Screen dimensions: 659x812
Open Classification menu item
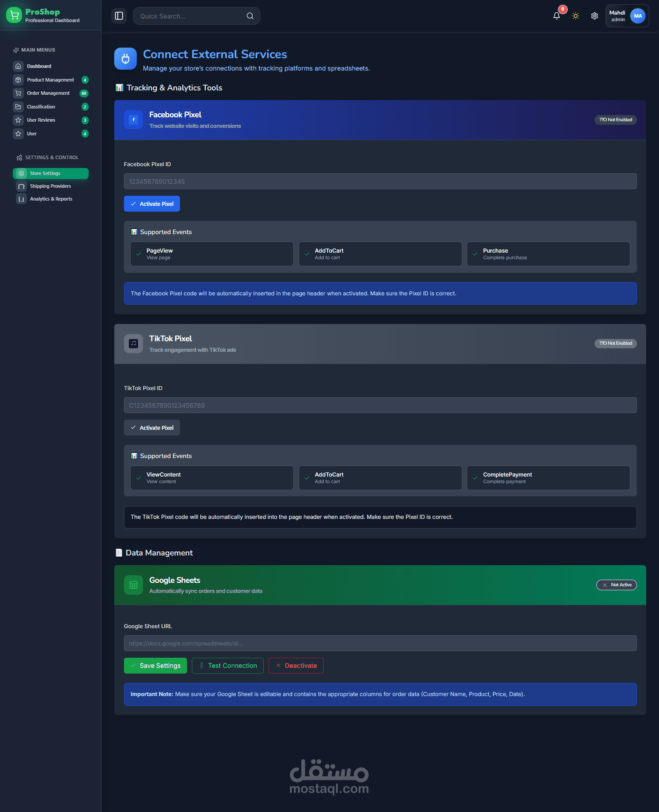51,107
